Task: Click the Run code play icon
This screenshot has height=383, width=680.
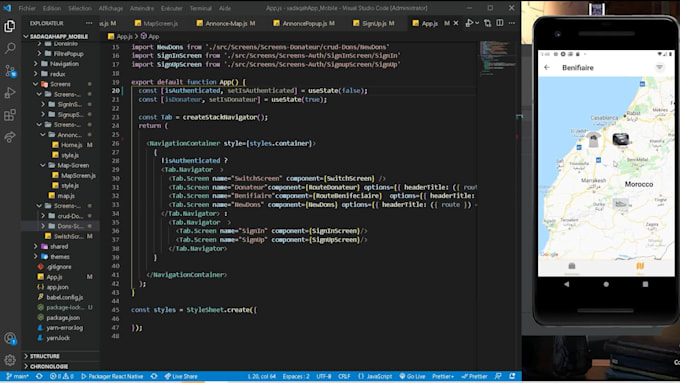Action: coord(469,23)
